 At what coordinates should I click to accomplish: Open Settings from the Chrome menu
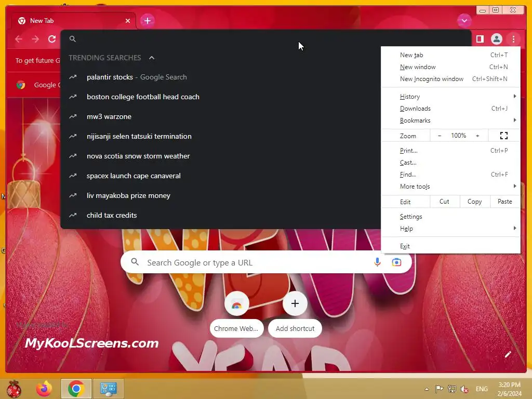click(450, 217)
